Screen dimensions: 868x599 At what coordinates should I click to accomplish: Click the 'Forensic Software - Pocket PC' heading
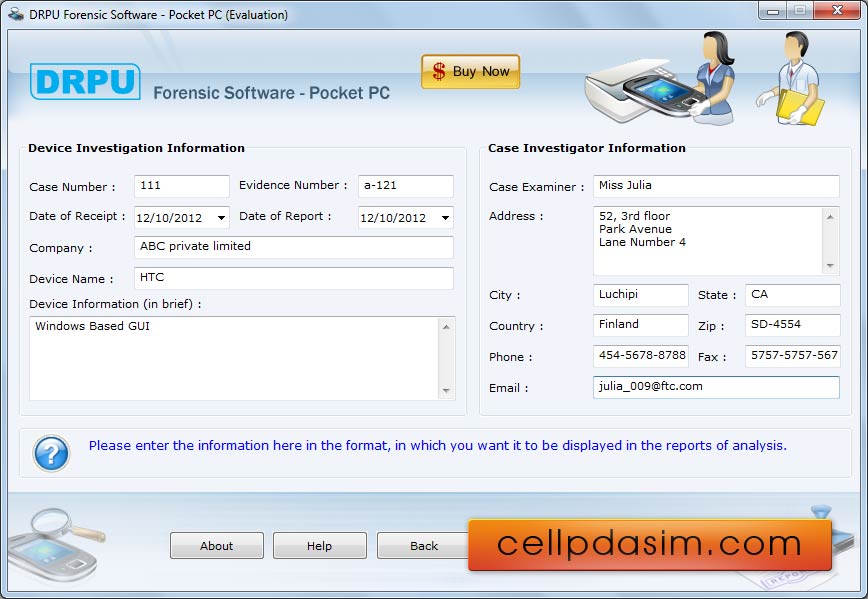tap(271, 93)
